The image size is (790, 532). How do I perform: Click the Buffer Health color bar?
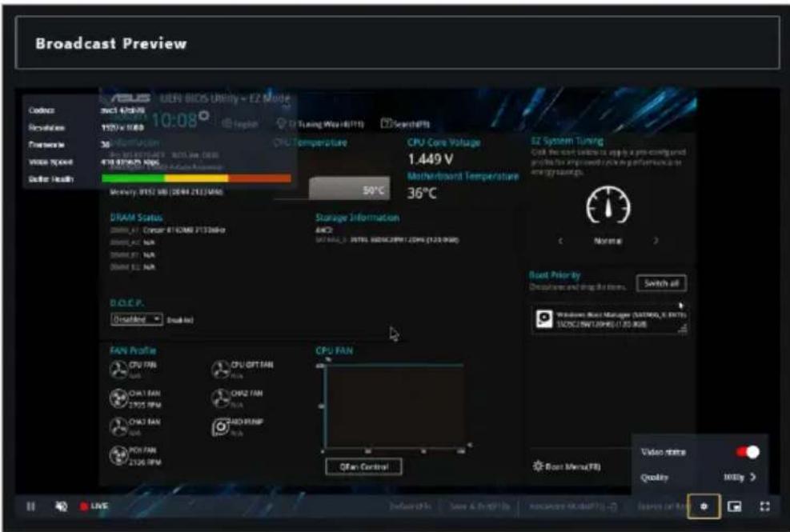196,178
